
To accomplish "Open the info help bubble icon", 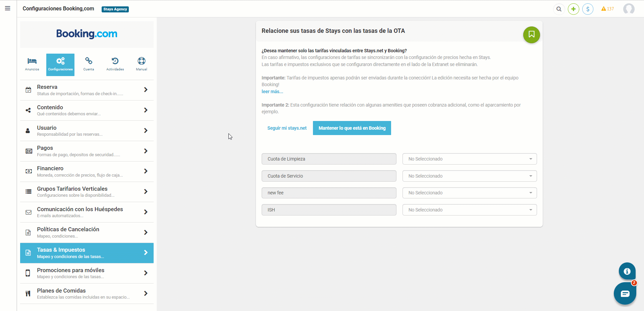I will click(627, 271).
